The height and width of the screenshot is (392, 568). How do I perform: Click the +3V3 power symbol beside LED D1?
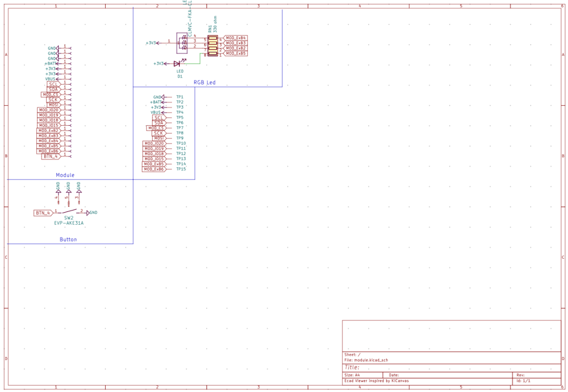pos(160,64)
